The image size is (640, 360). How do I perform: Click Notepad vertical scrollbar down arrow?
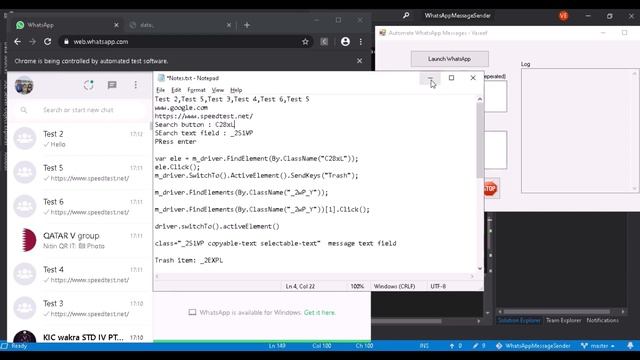(480, 269)
